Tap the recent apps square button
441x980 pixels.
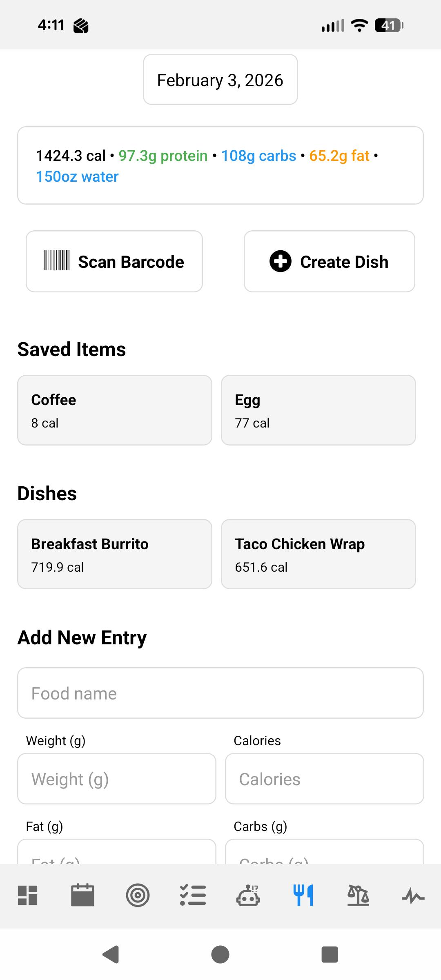(330, 954)
